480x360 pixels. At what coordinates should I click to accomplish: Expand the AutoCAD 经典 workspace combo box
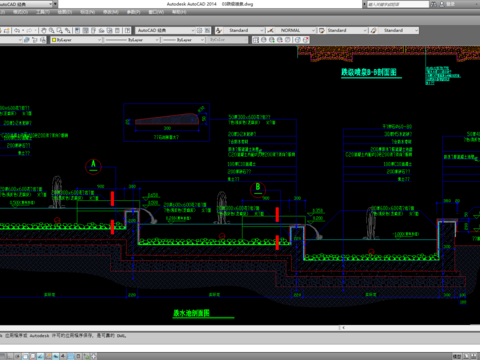tap(193, 30)
